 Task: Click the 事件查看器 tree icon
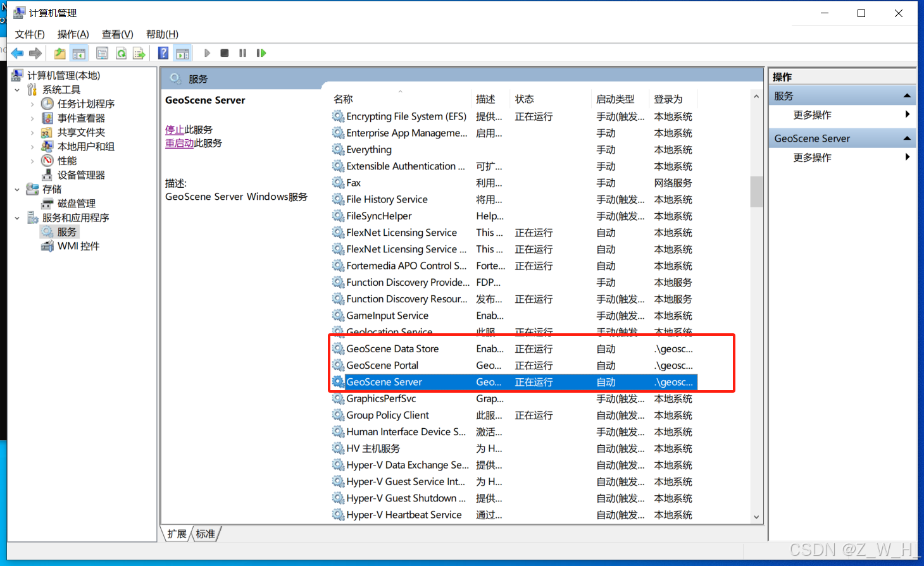47,118
